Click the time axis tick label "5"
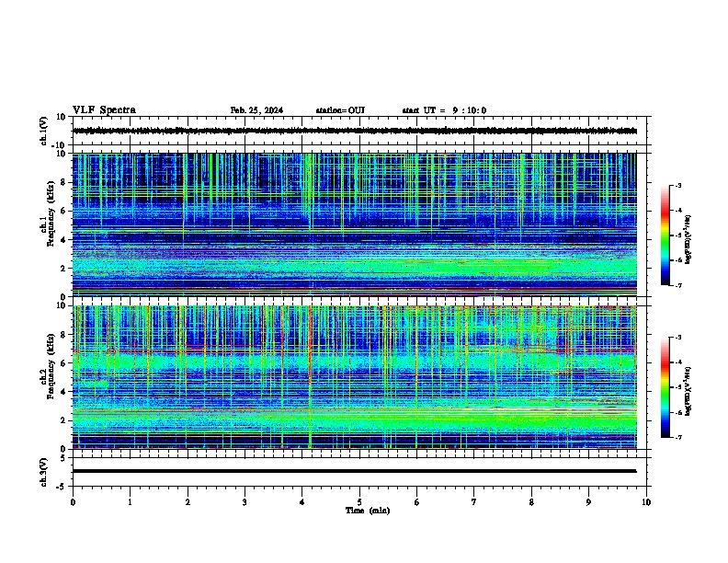 (x=359, y=502)
